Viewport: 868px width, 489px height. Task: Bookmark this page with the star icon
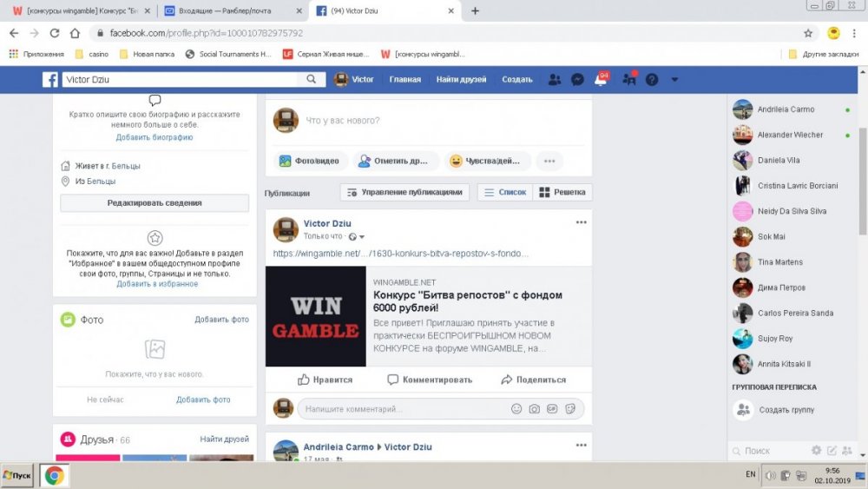click(x=808, y=33)
